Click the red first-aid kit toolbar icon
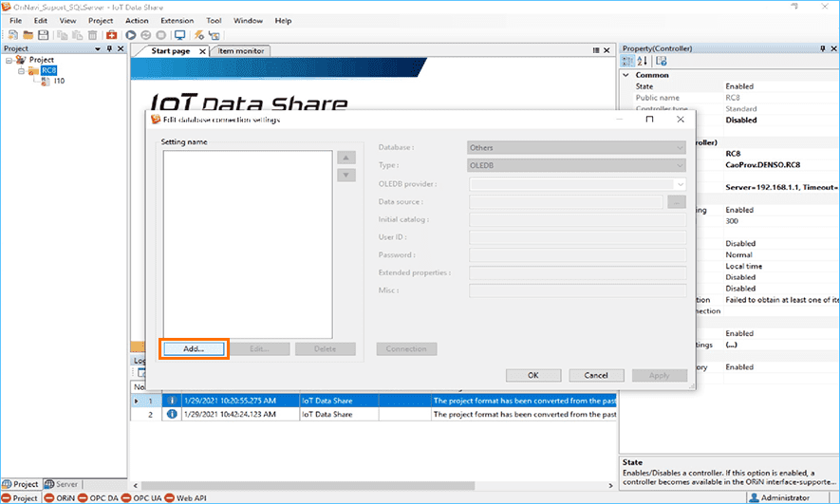Viewport: 840px width, 504px height. [111, 35]
